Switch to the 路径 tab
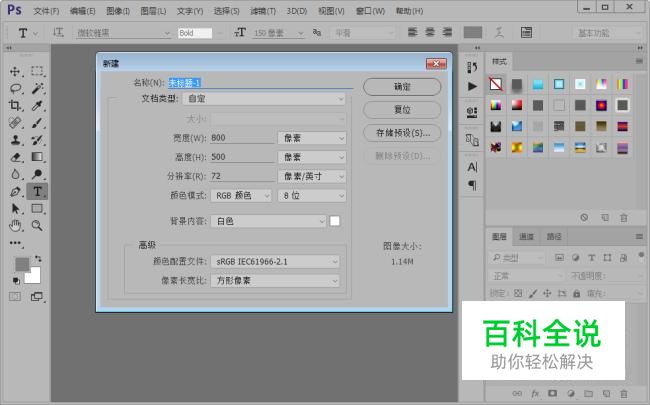 (553, 237)
